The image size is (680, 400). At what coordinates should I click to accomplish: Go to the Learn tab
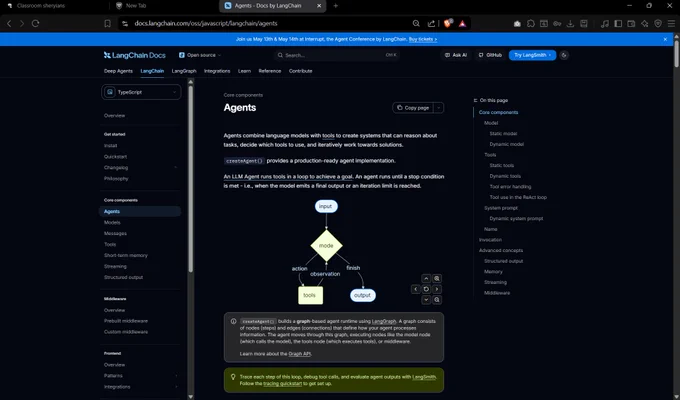click(244, 71)
